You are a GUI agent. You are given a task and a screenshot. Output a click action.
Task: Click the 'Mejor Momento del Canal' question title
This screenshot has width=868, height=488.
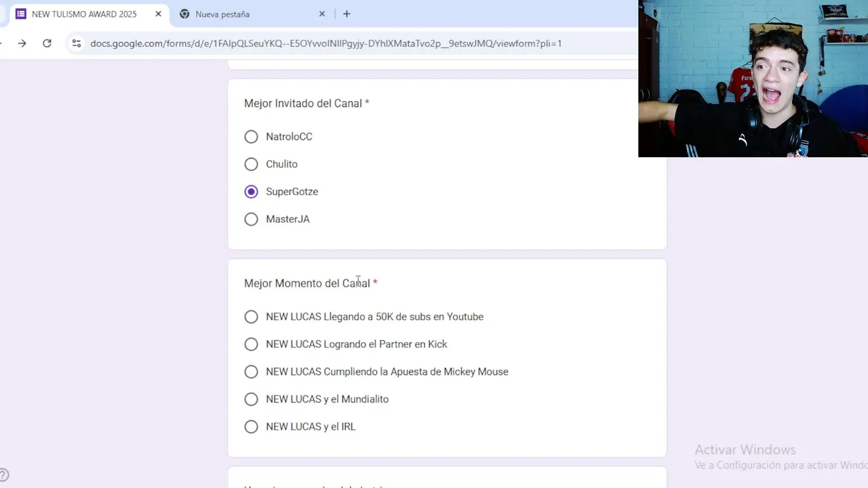pyautogui.click(x=307, y=283)
